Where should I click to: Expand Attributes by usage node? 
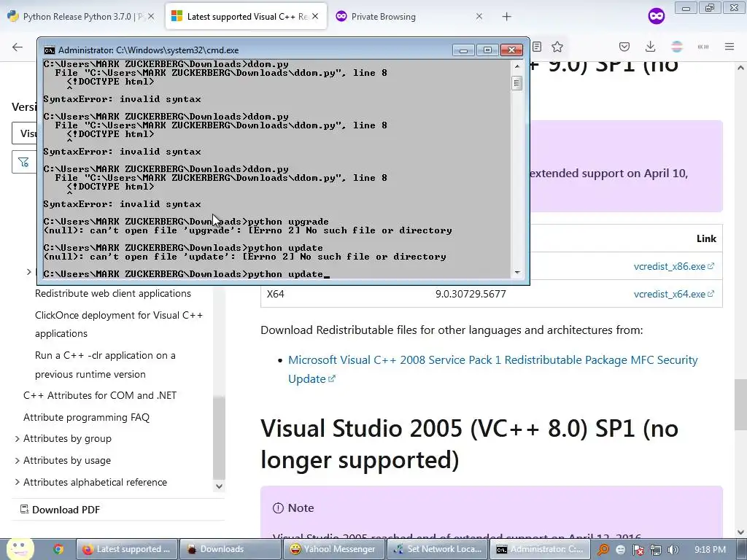[x=18, y=461]
